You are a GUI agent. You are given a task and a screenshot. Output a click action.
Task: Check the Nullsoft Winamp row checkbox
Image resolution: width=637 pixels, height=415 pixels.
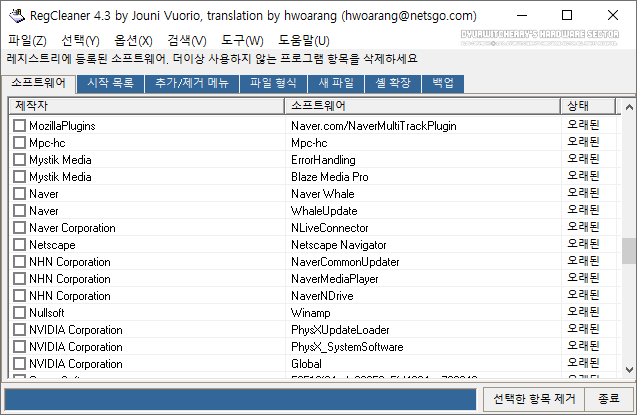20,313
